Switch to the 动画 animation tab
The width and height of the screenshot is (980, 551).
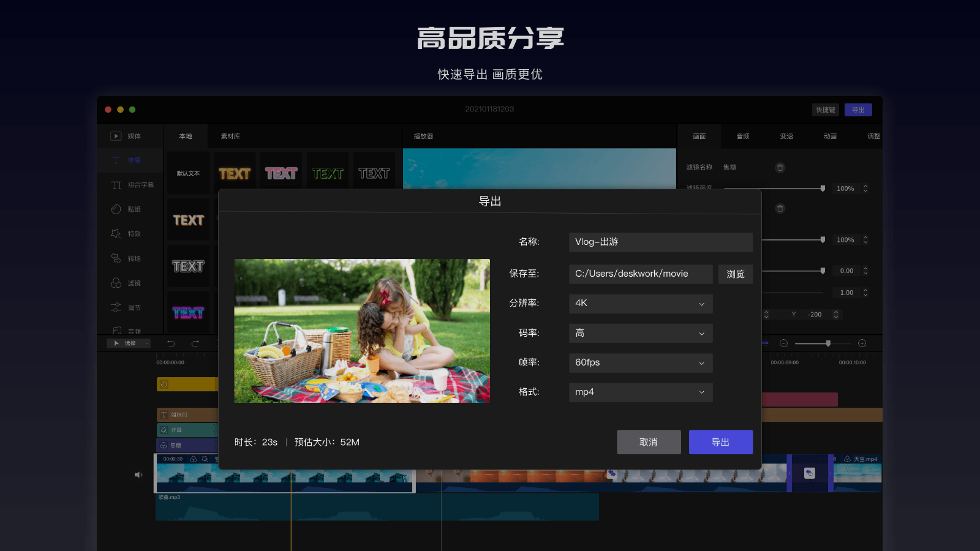point(830,136)
